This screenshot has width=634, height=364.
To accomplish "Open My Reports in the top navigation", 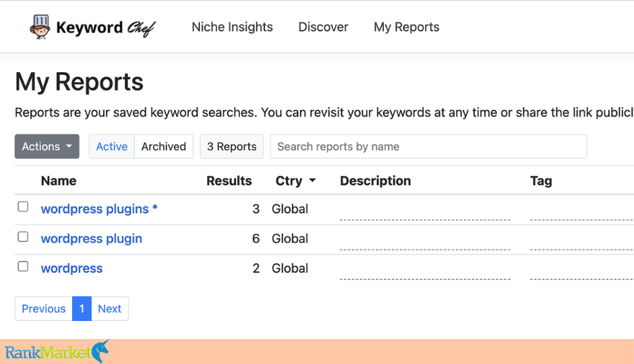I will [x=406, y=27].
